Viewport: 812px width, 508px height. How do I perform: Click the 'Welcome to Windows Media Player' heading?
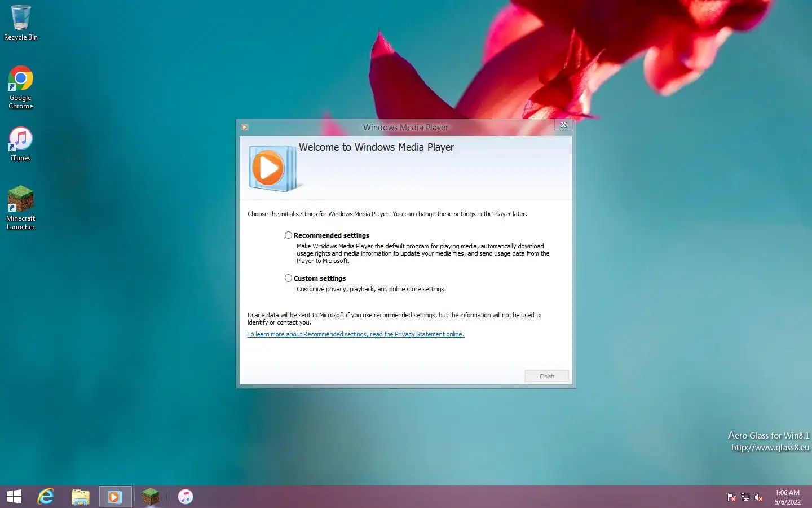376,147
